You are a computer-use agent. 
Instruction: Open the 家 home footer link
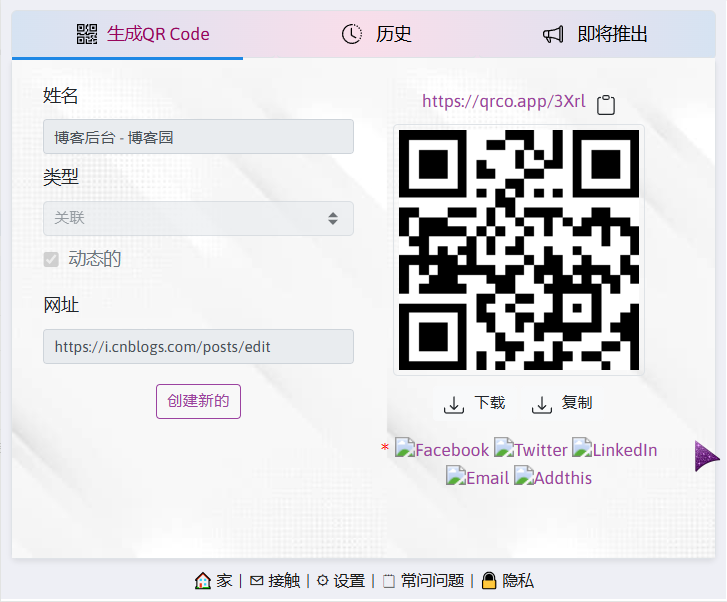213,581
